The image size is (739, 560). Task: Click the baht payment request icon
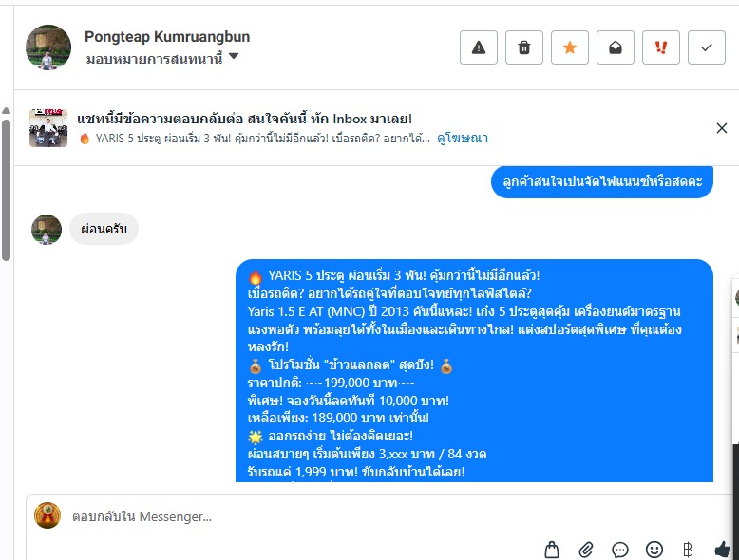[688, 550]
